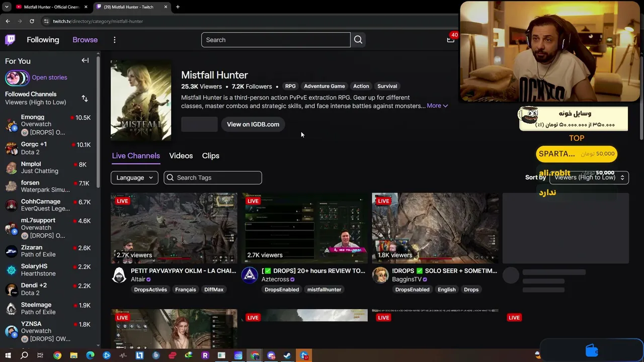
Task: Open BagginsTV live stream thumbnail
Action: [x=435, y=228]
